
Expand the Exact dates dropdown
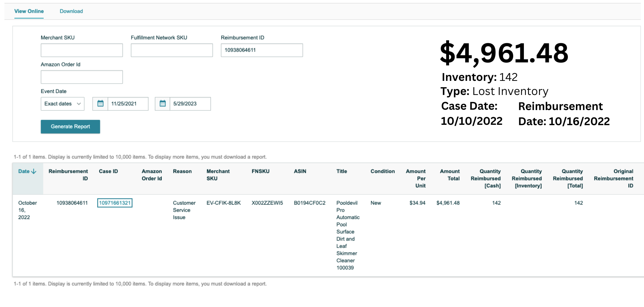coord(62,104)
